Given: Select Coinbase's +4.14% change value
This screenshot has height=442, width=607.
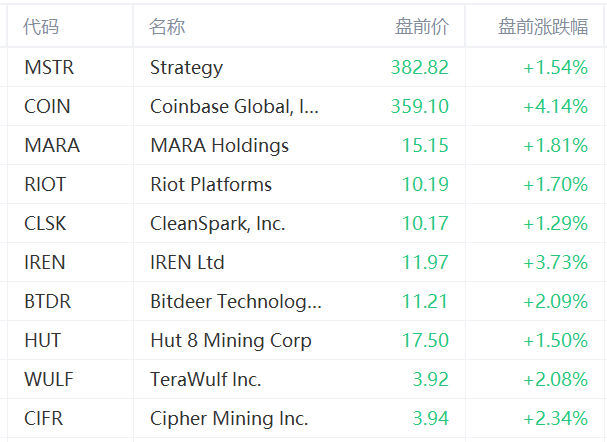Looking at the screenshot, I should (x=555, y=106).
